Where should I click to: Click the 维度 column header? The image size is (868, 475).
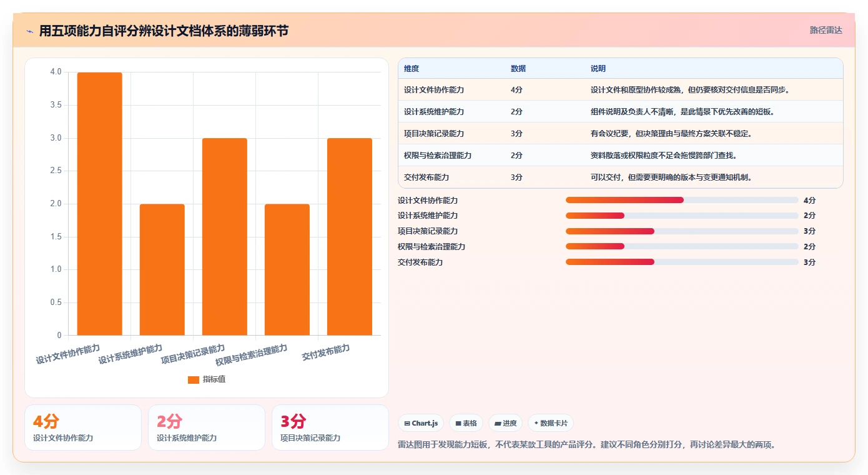click(412, 69)
